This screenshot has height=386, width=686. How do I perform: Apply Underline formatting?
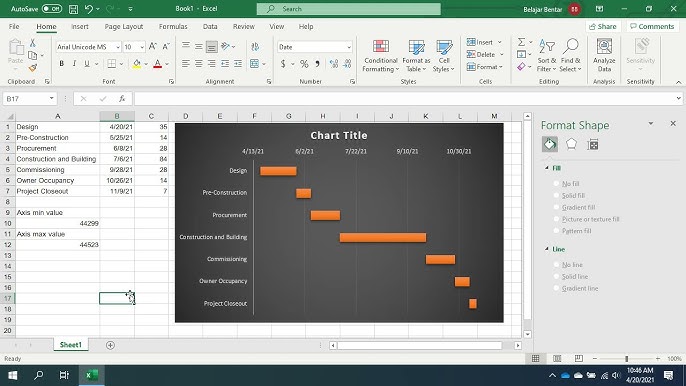87,64
